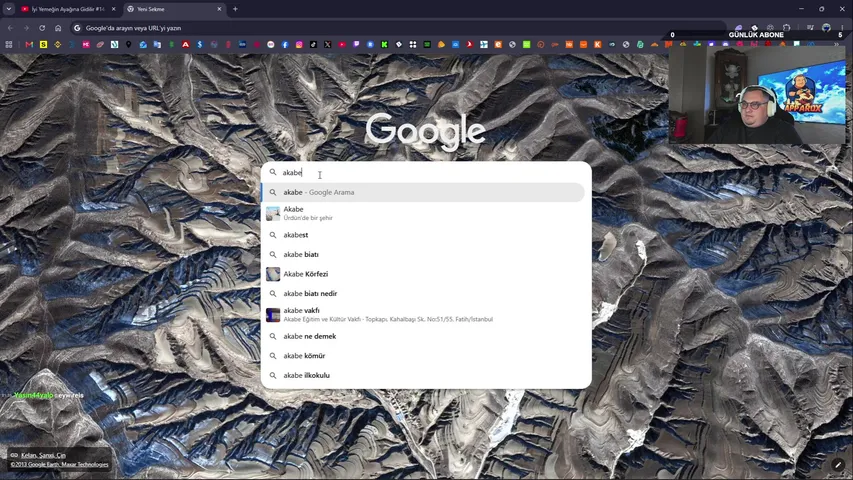Open the extensions puzzle icon
This screenshot has height=480, width=853.
[787, 28]
